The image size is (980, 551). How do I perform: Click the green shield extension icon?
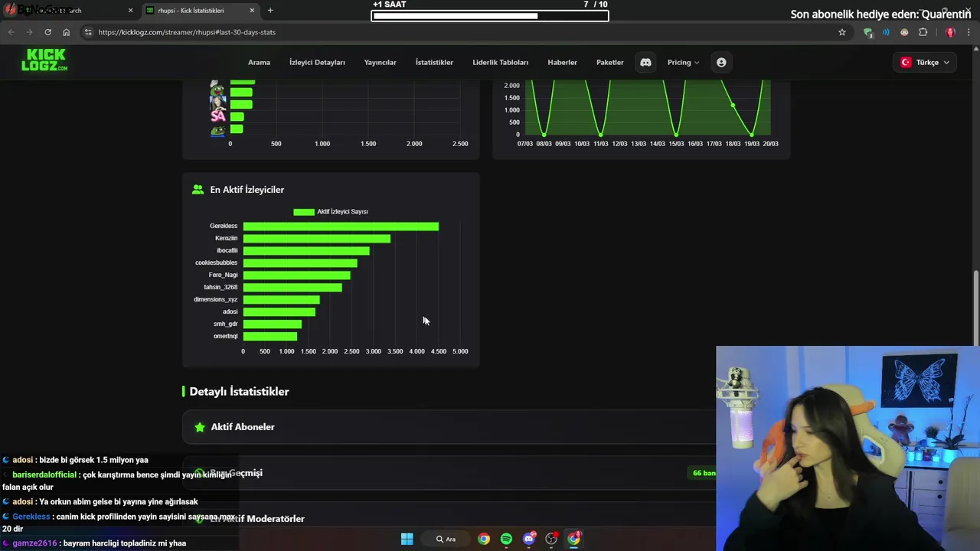(867, 32)
